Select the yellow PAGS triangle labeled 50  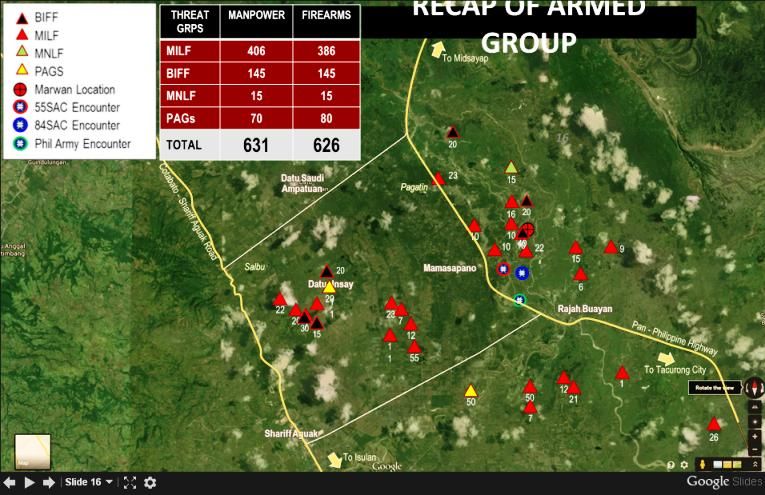(470, 391)
